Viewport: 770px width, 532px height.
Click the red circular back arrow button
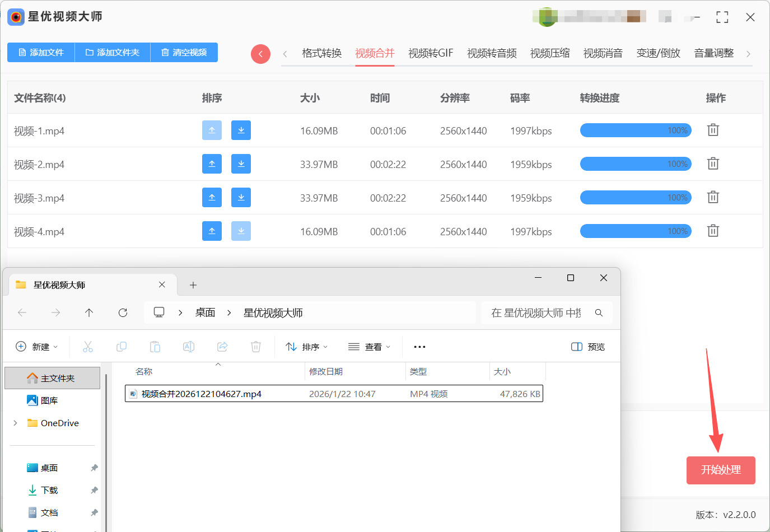point(260,54)
